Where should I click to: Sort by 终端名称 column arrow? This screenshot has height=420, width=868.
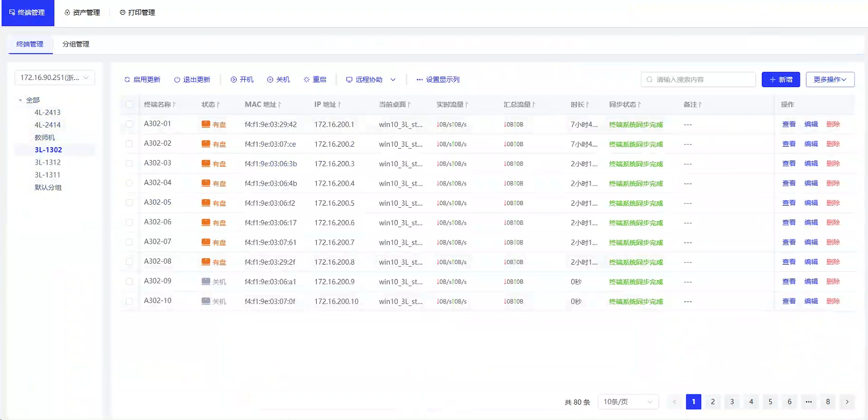[175, 105]
